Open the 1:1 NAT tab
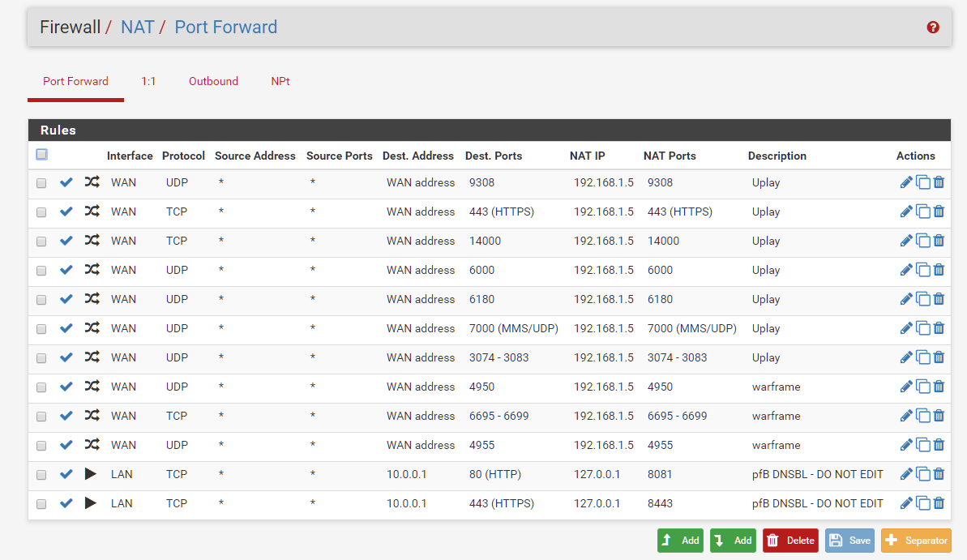 148,81
